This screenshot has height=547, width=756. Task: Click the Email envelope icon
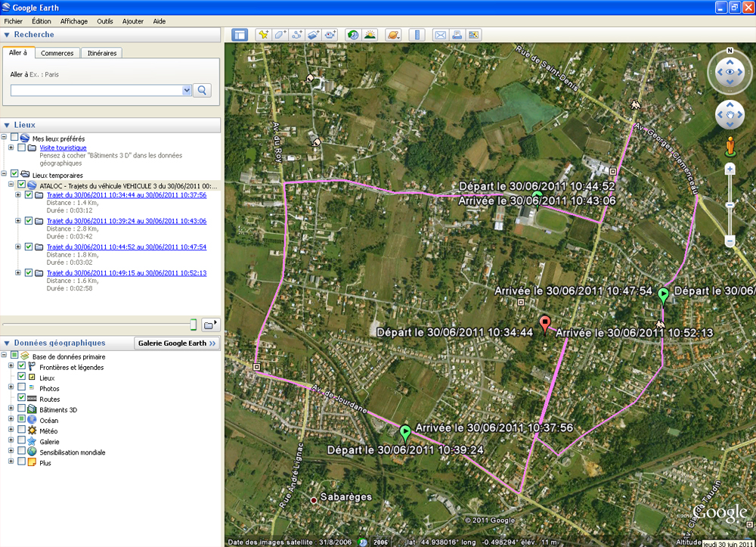(x=440, y=35)
